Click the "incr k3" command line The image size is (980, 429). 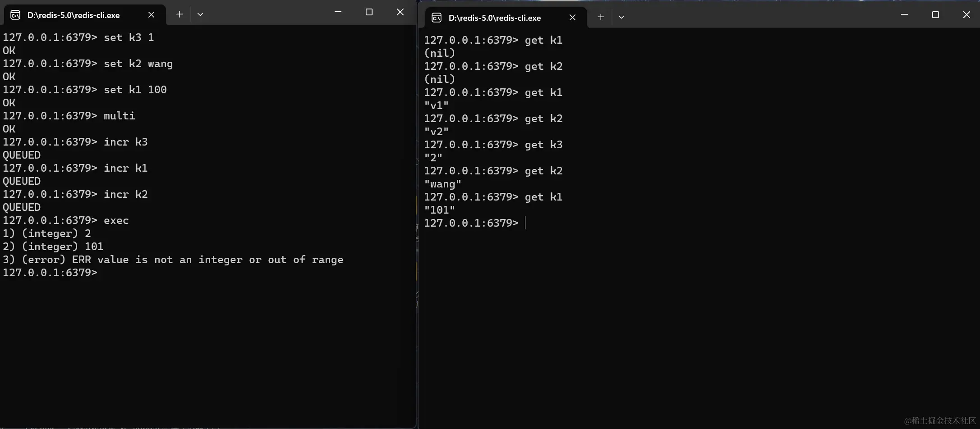click(x=75, y=142)
